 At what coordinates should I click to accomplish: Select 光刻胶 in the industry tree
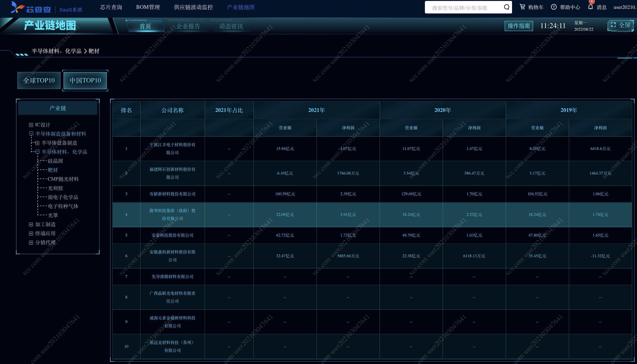tap(55, 188)
